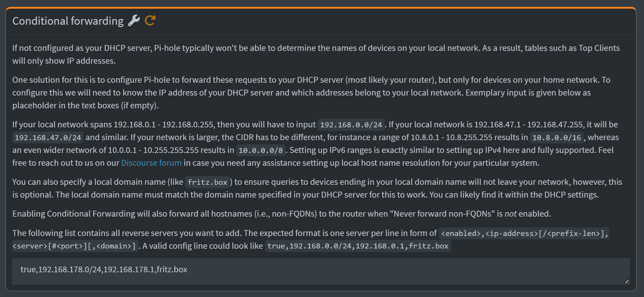
Task: Click the paragraph starting "One solution for this"
Action: (311, 92)
